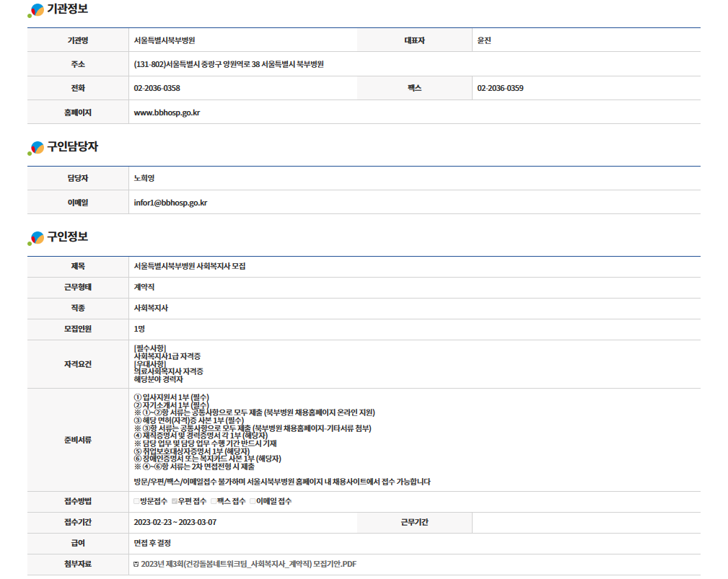Click the 접수방법 label cell
The width and height of the screenshot is (728, 579).
click(78, 502)
